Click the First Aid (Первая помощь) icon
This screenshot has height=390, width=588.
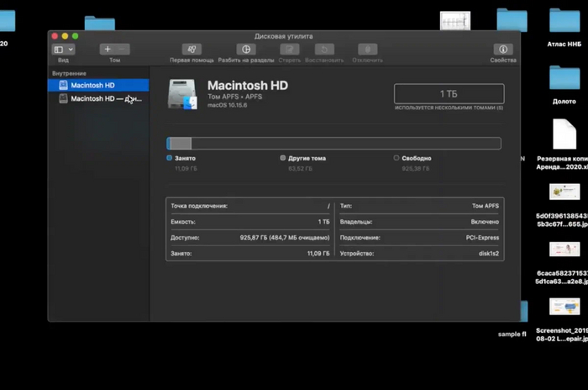192,50
